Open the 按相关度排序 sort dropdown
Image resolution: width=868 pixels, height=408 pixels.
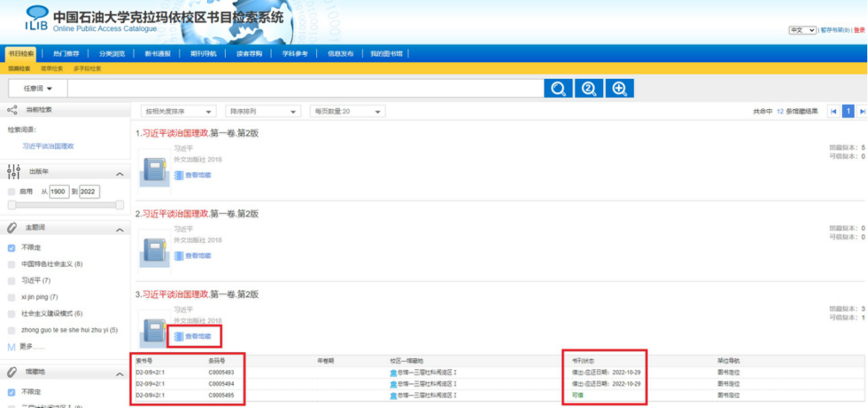point(178,111)
